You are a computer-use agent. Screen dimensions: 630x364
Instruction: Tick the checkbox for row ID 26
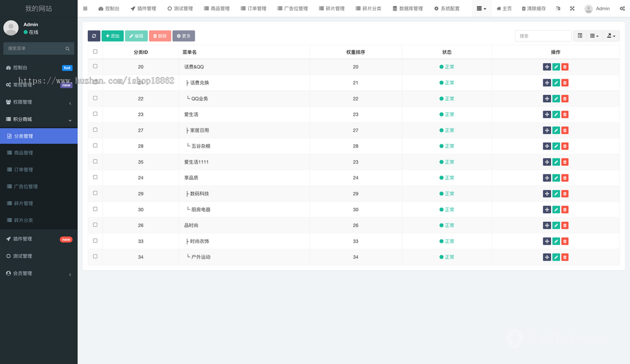pos(95,224)
